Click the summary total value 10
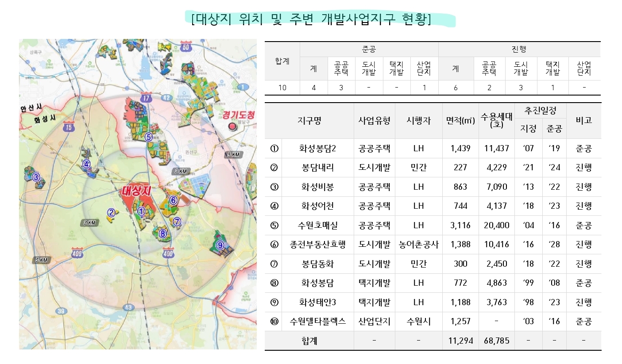 pyautogui.click(x=282, y=88)
